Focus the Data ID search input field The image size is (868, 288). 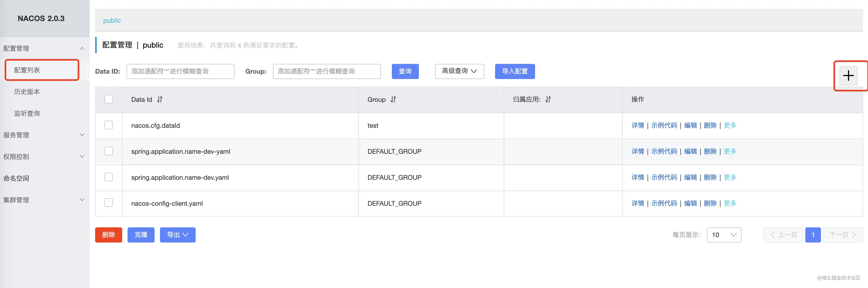pos(180,71)
